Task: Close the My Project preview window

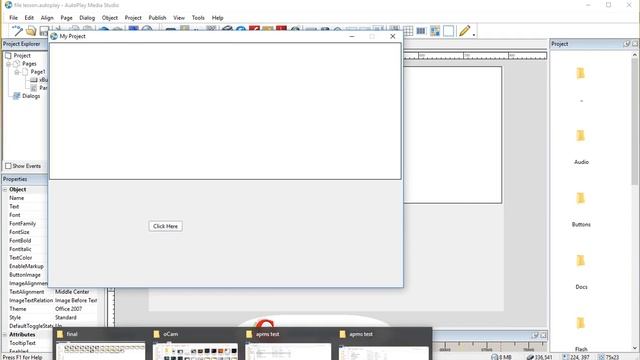Action: click(x=393, y=36)
